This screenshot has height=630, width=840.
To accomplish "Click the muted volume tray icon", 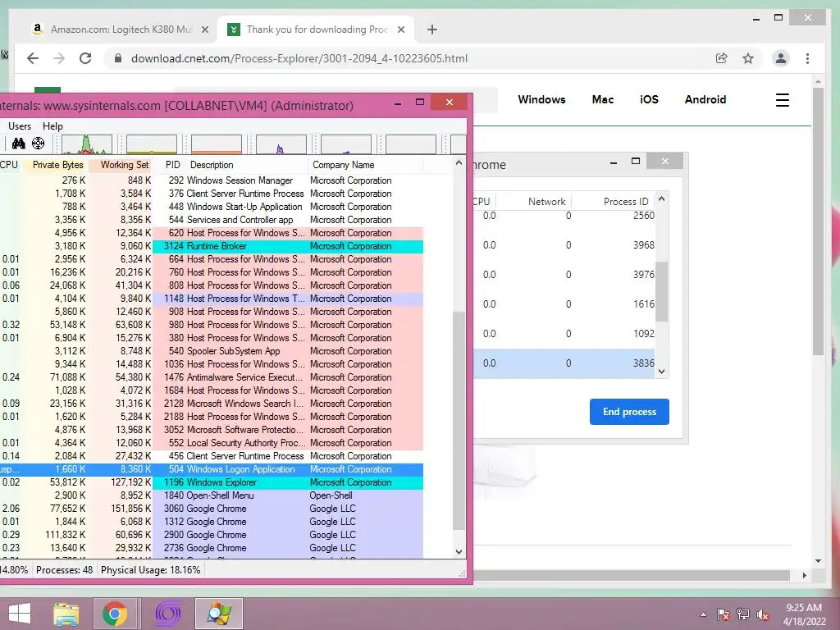I will pyautogui.click(x=762, y=614).
